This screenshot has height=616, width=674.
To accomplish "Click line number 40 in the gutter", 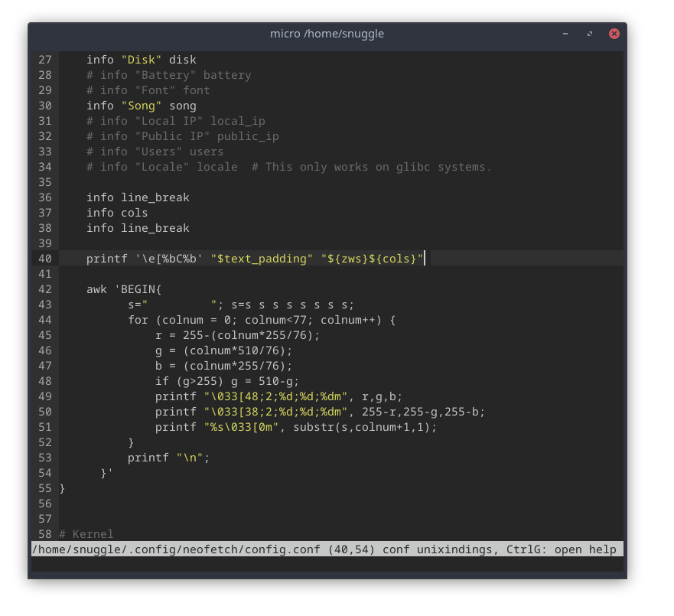I will [45, 259].
